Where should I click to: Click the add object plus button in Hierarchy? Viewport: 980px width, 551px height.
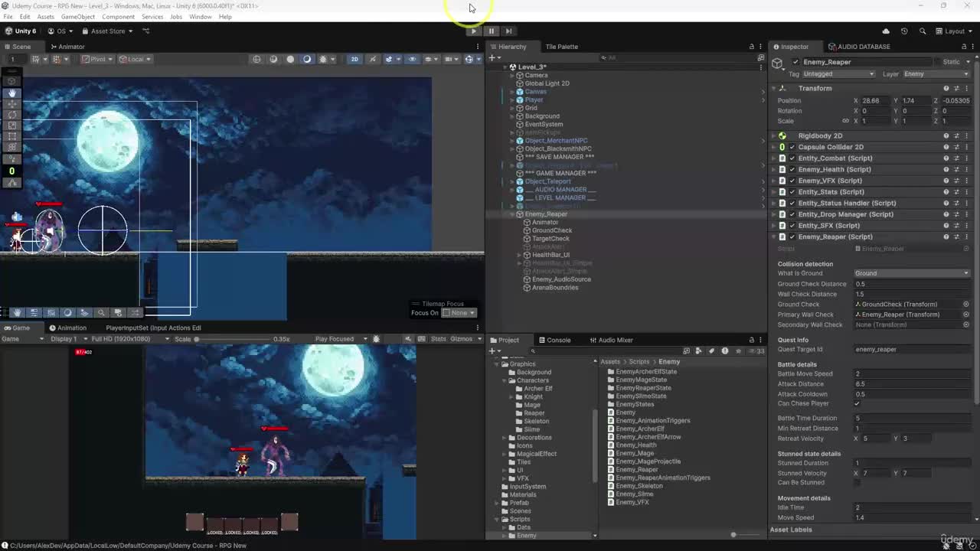(x=494, y=57)
